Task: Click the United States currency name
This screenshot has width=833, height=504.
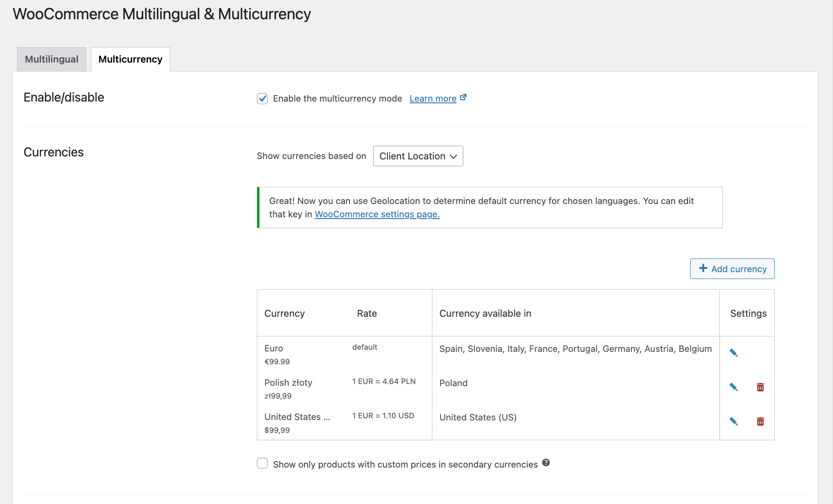Action: 297,417
